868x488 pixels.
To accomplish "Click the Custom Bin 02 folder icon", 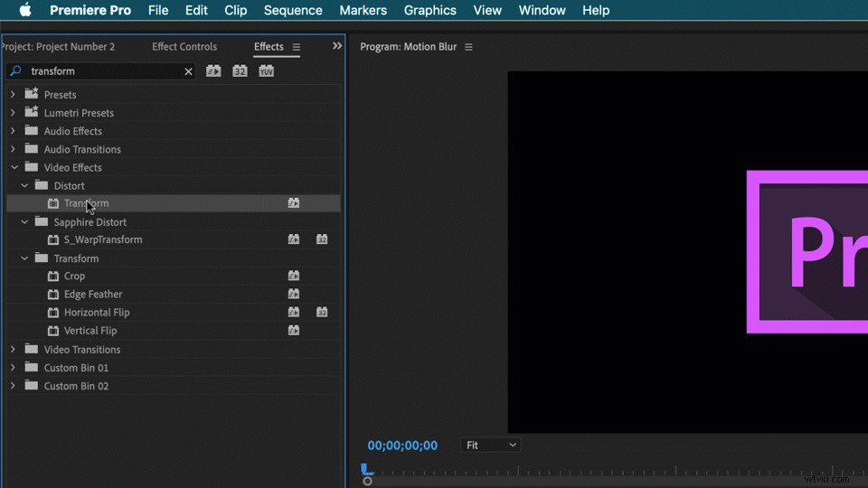I will 32,386.
